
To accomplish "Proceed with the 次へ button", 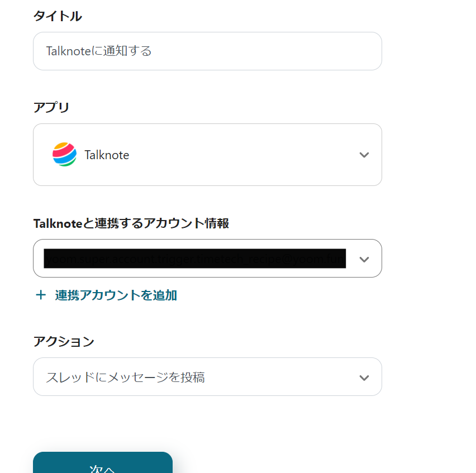I will click(x=103, y=462).
